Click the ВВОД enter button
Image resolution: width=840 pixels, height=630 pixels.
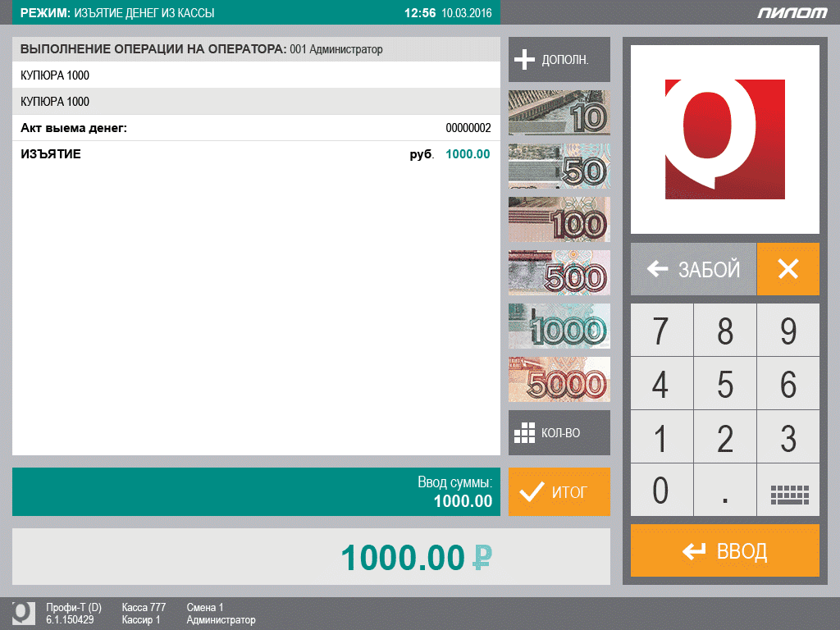coord(725,550)
